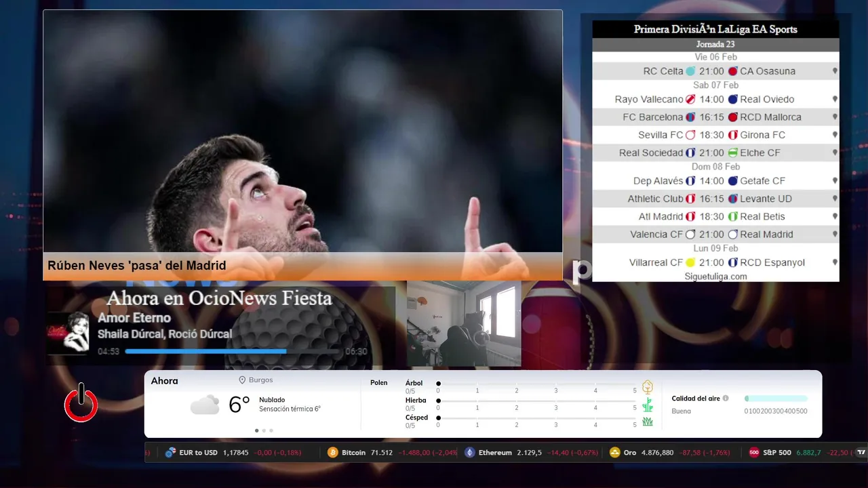Click the Hierba pollen plant icon
The image size is (868, 488).
(648, 405)
